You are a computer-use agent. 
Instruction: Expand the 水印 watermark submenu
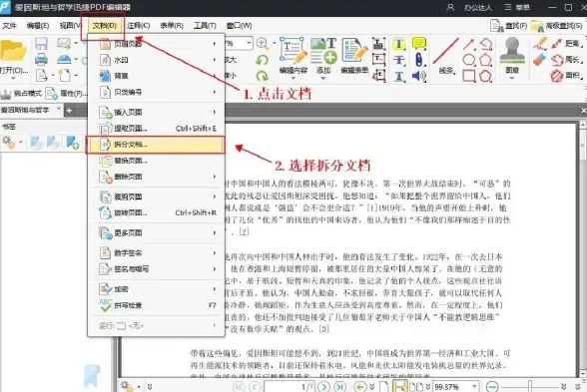click(156, 60)
